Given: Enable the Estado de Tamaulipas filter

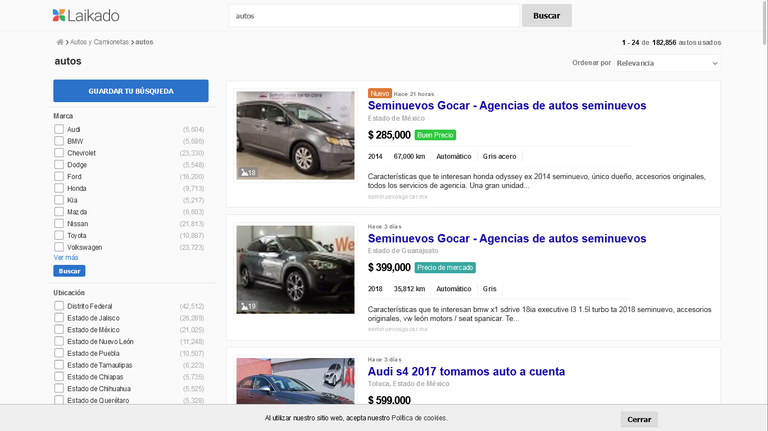Looking at the screenshot, I should 59,365.
